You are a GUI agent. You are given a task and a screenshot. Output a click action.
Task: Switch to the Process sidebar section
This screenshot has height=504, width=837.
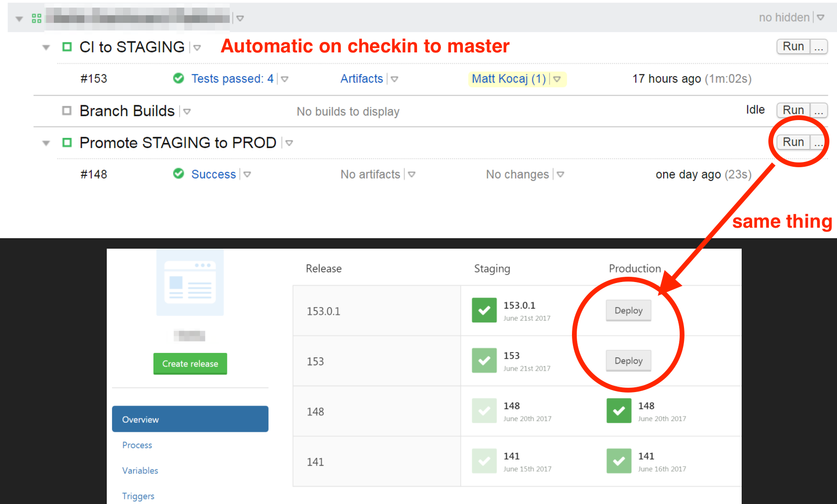point(137,445)
